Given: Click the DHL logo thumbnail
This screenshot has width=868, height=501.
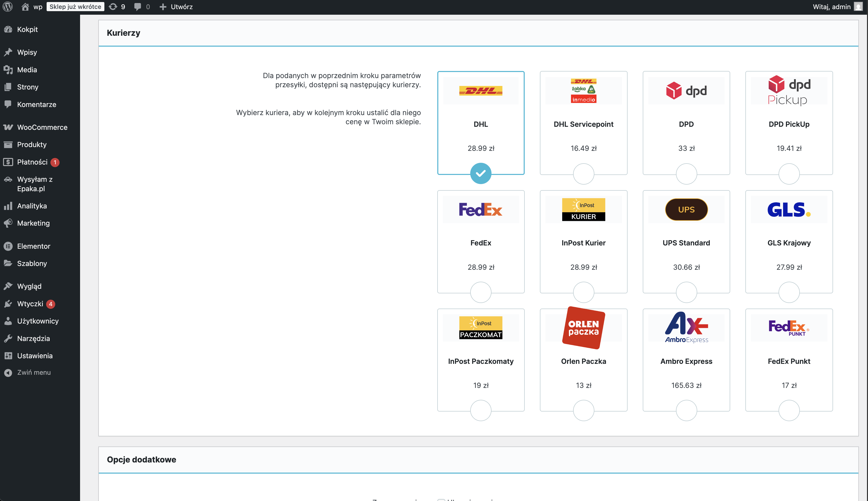Looking at the screenshot, I should click(481, 91).
